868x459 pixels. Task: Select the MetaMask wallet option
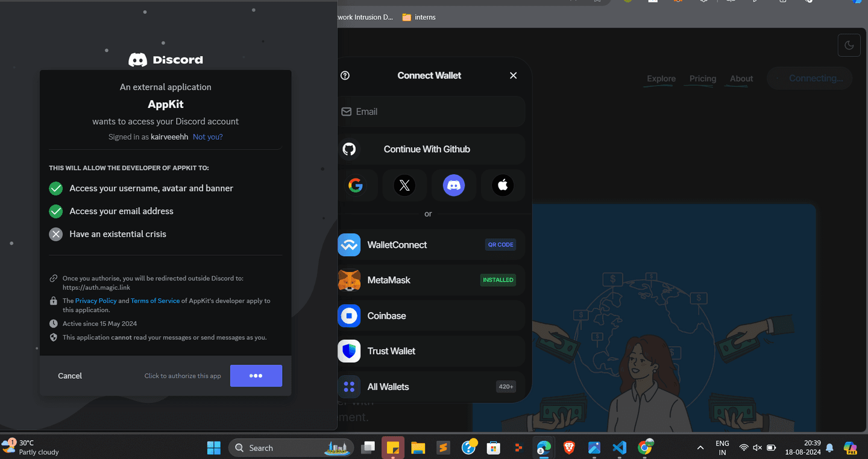click(x=431, y=280)
